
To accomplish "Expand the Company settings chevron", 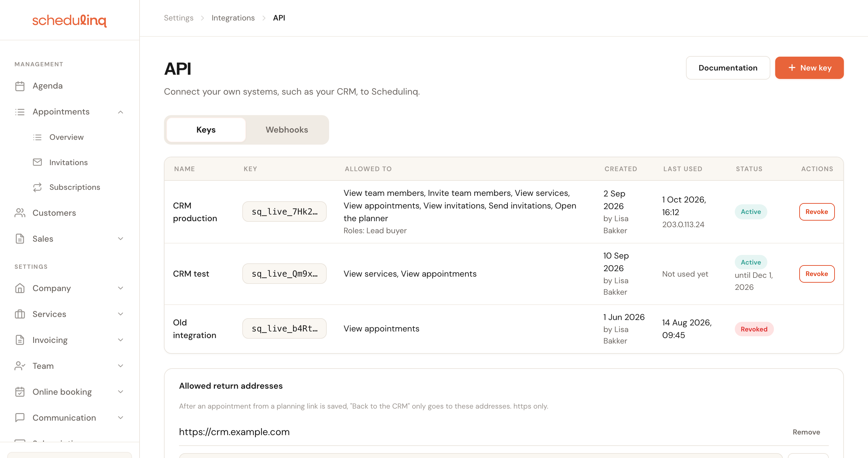I will 121,288.
